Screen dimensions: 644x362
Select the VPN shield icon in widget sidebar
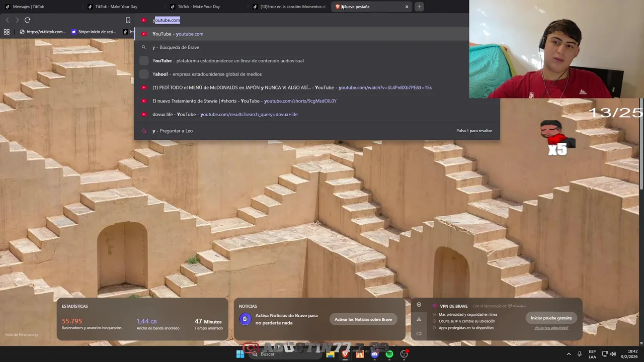[x=419, y=305]
